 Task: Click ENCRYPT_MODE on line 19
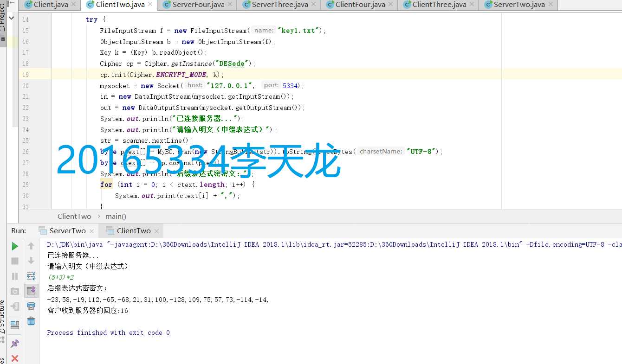181,75
